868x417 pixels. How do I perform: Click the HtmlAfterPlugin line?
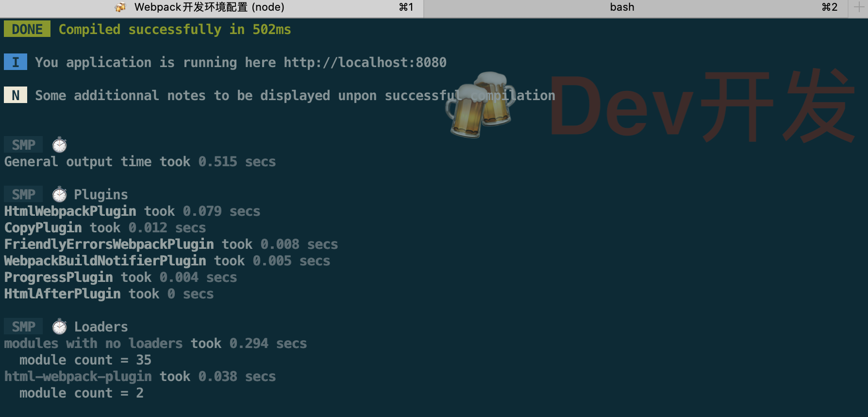[x=109, y=294]
